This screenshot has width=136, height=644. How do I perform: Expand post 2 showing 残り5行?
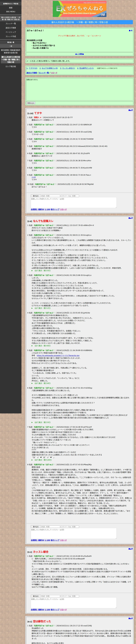(x=42, y=270)
